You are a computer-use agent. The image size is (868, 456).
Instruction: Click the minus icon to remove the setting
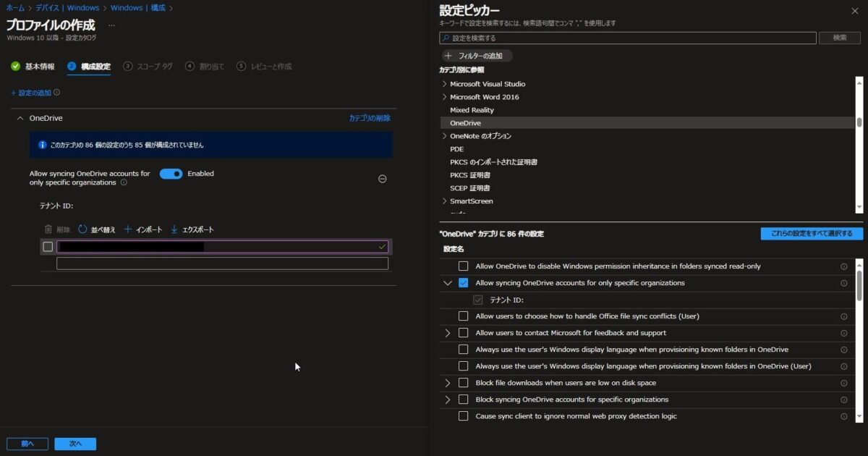(x=382, y=178)
